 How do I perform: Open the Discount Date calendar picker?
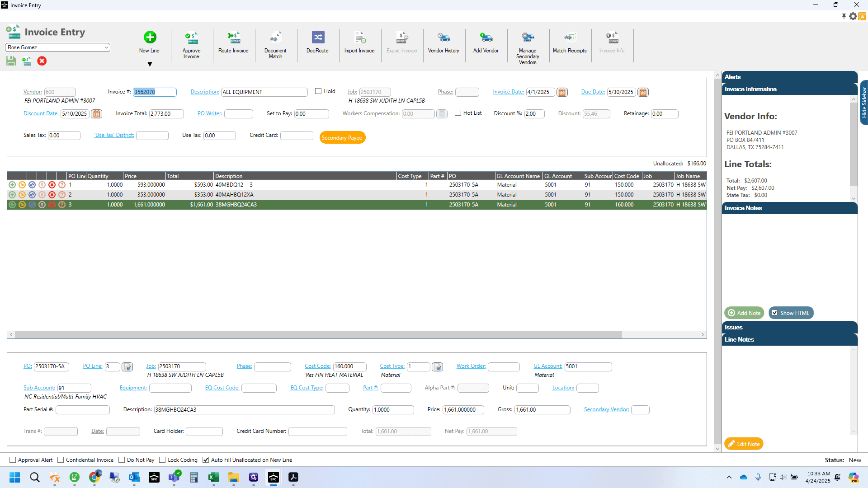pos(96,114)
